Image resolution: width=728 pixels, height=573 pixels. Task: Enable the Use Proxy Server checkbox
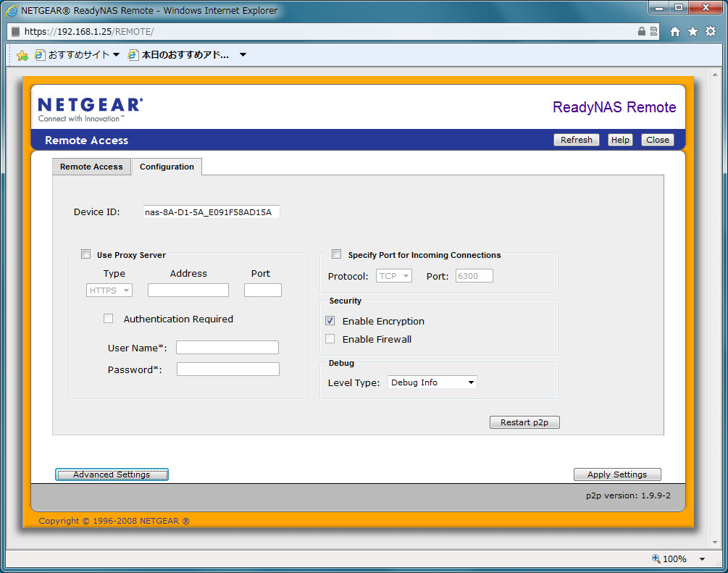86,254
